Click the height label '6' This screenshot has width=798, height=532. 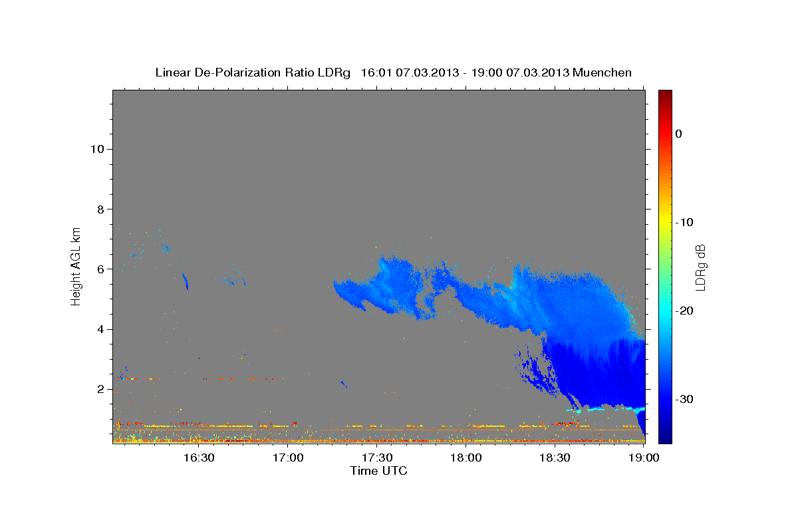click(99, 269)
